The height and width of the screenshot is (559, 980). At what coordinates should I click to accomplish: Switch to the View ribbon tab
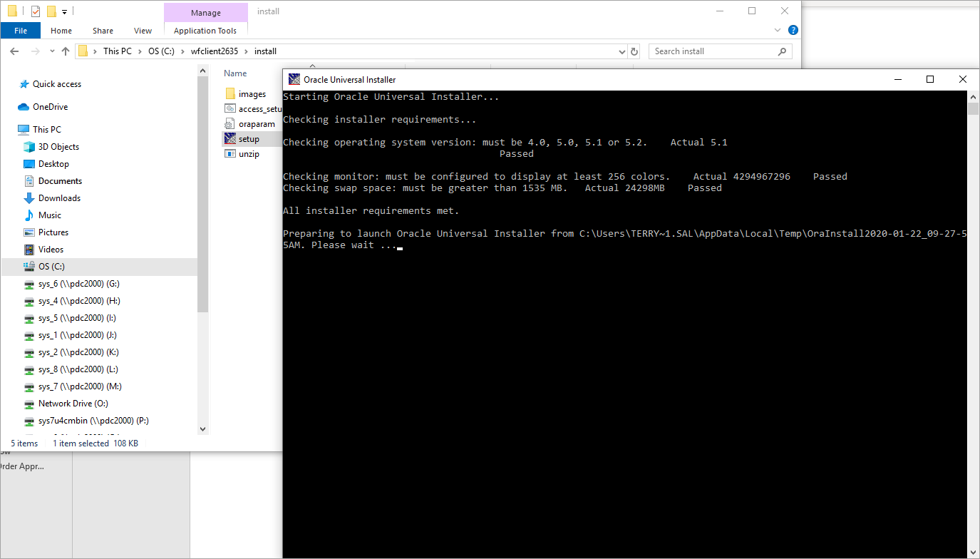click(x=143, y=31)
